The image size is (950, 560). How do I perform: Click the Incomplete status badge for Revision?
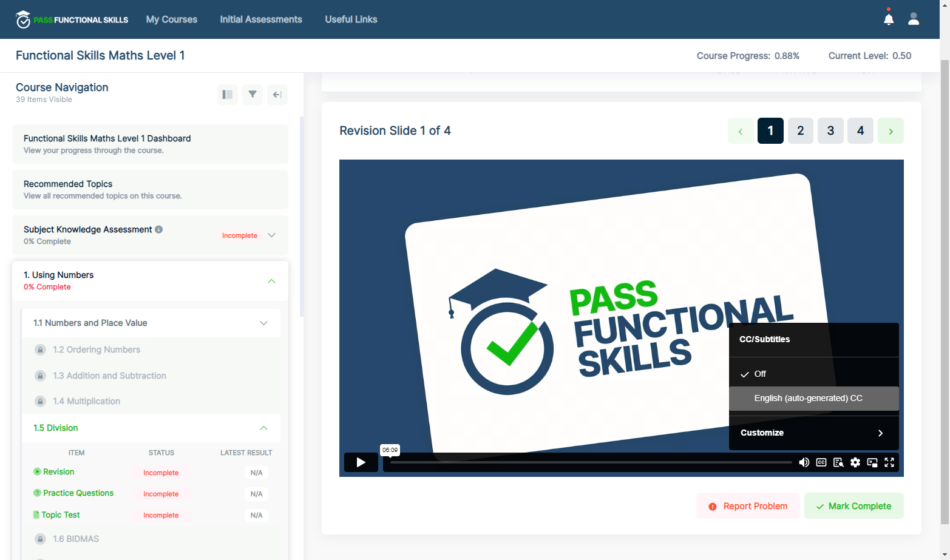click(x=161, y=473)
